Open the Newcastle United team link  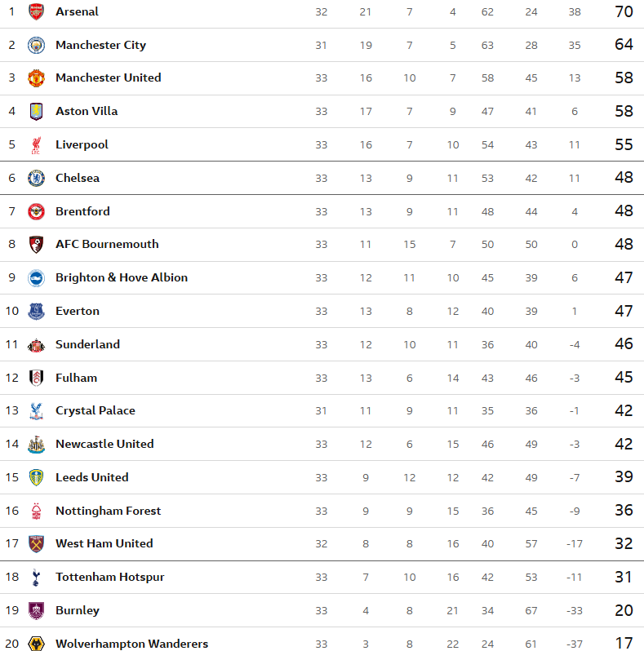[x=104, y=444]
